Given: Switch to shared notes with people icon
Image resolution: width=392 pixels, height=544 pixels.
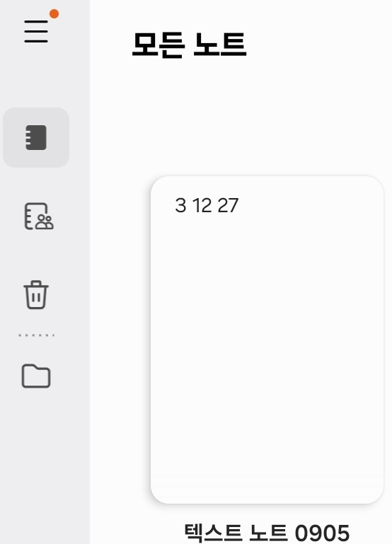Looking at the screenshot, I should 39,216.
